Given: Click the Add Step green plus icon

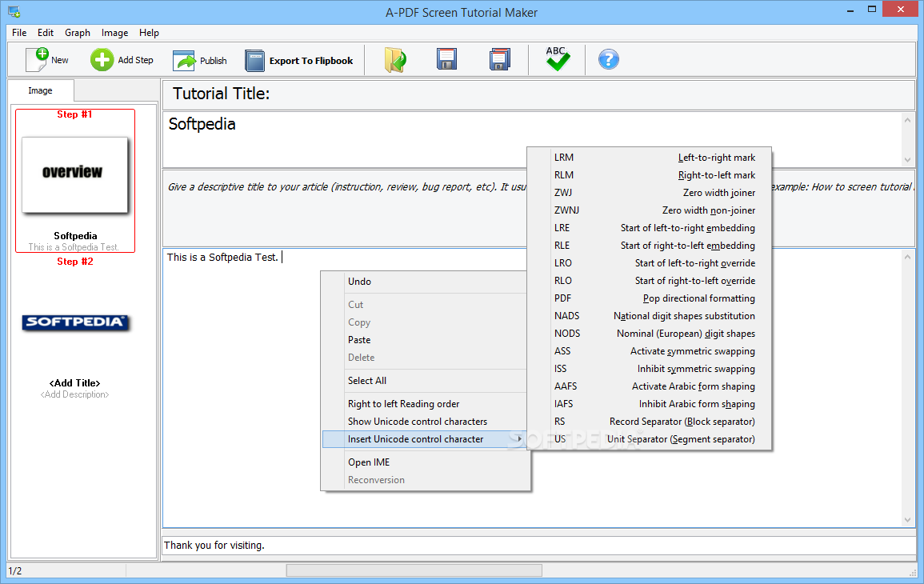Looking at the screenshot, I should click(102, 59).
